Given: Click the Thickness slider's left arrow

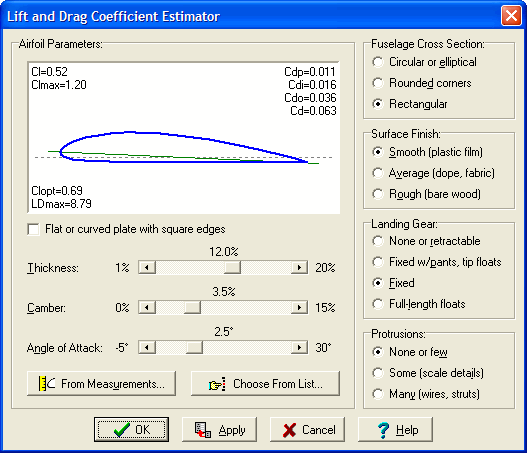Looking at the screenshot, I should tap(147, 268).
